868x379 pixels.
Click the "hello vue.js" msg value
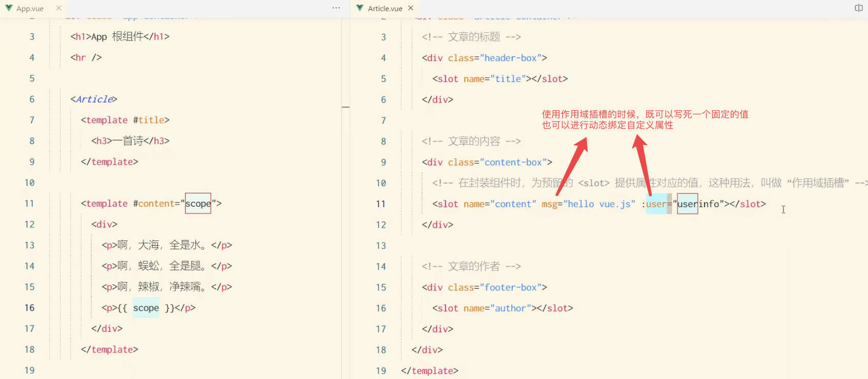pyautogui.click(x=599, y=204)
